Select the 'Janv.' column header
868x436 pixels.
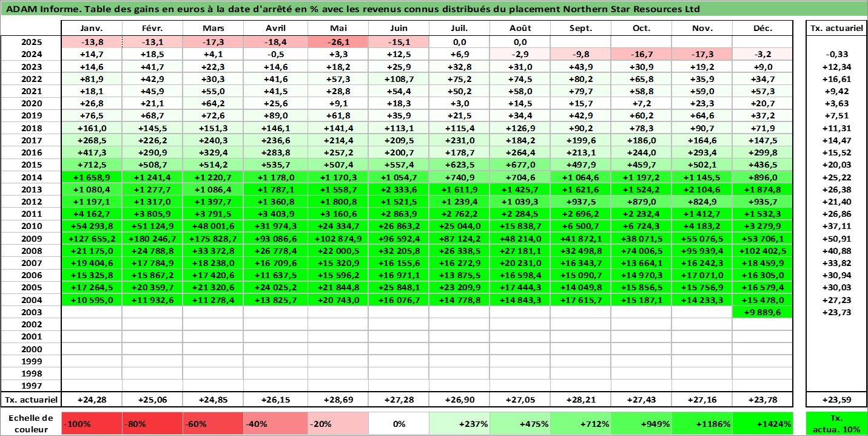click(x=92, y=29)
